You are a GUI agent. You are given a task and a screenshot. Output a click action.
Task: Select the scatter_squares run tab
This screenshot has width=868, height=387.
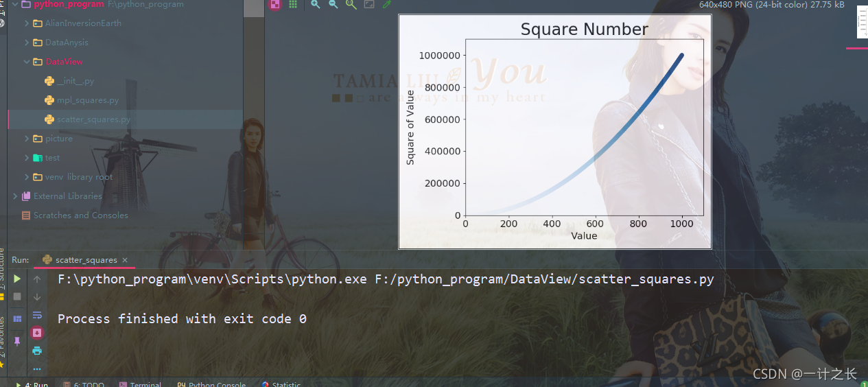tap(85, 260)
